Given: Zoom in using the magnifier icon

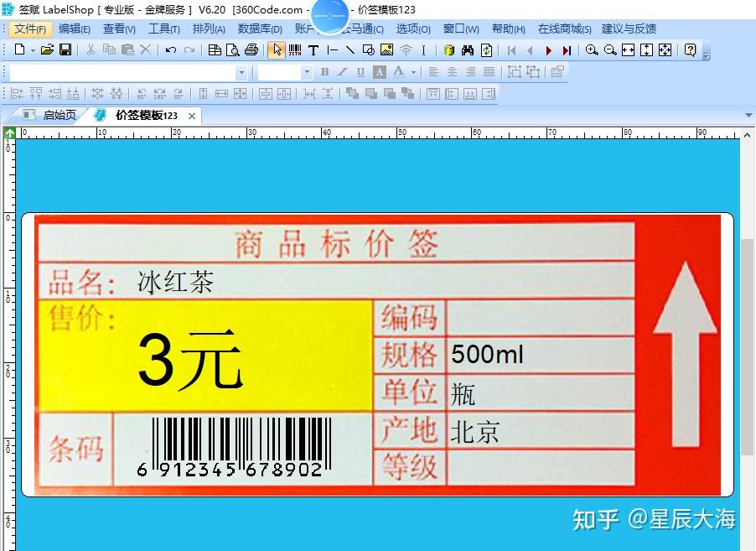Looking at the screenshot, I should [591, 50].
